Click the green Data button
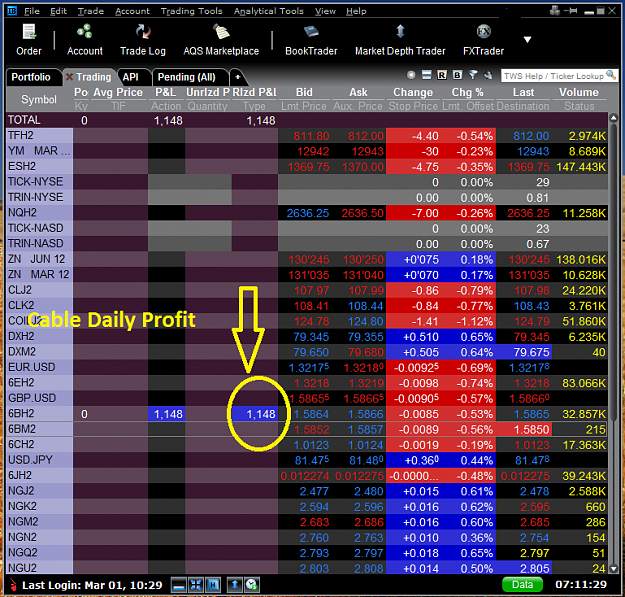This screenshot has width=625, height=597. point(522,585)
